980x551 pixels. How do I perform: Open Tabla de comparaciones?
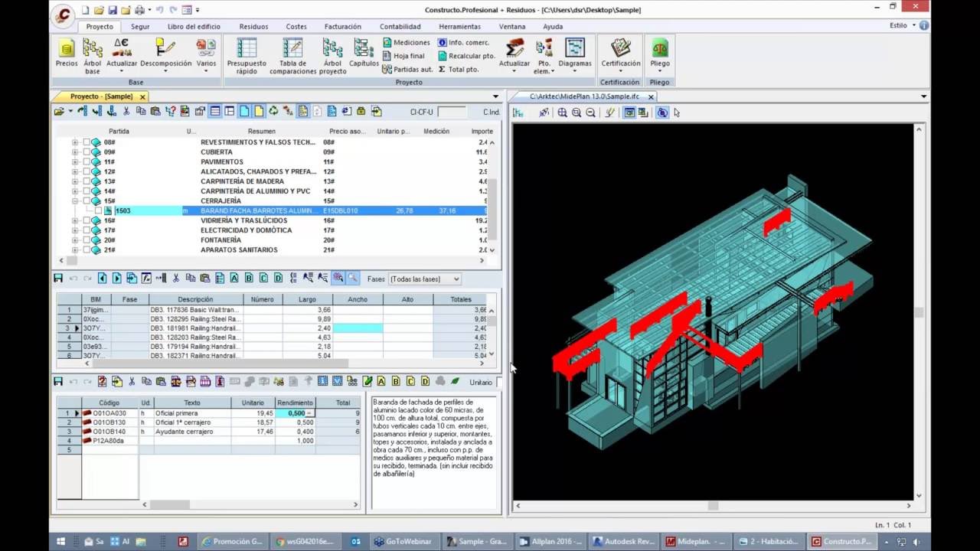point(292,57)
